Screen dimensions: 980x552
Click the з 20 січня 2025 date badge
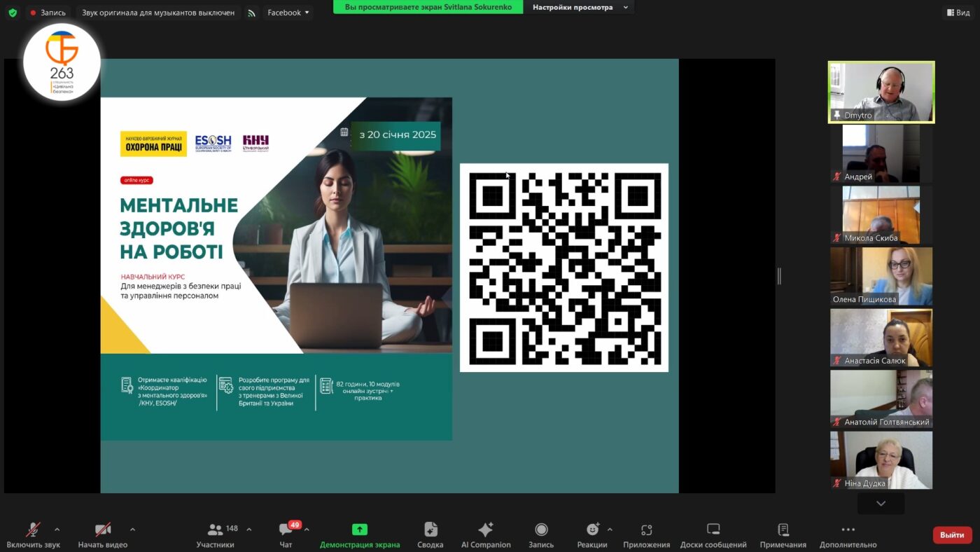[x=398, y=135]
